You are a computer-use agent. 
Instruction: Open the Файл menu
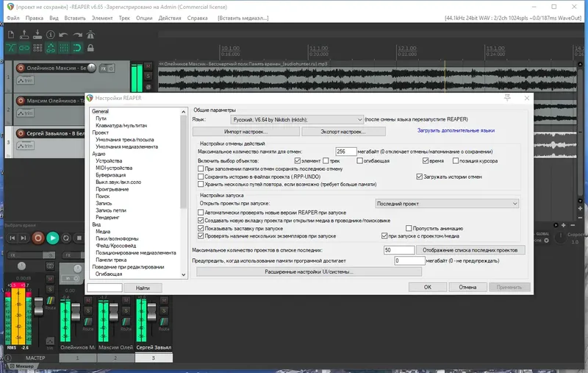[13, 18]
